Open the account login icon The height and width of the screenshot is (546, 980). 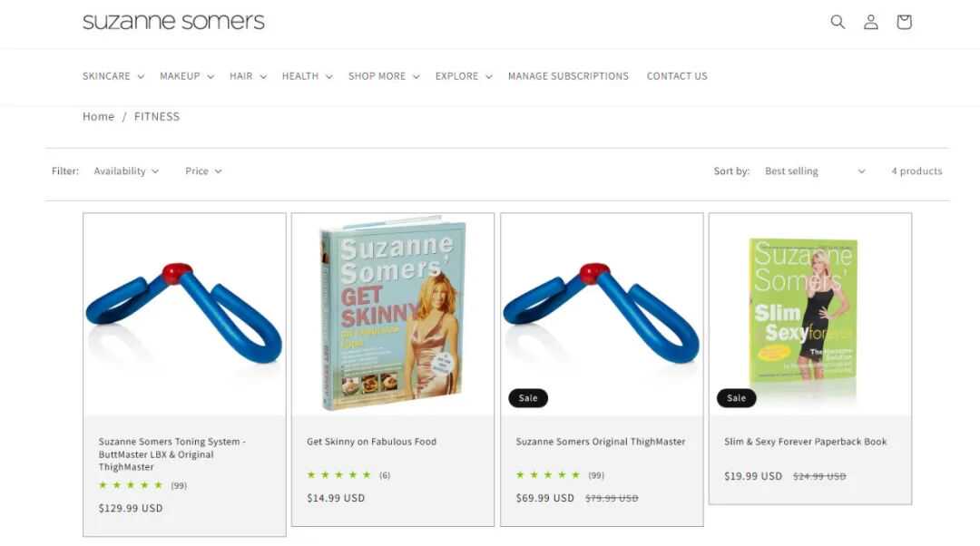click(x=870, y=22)
